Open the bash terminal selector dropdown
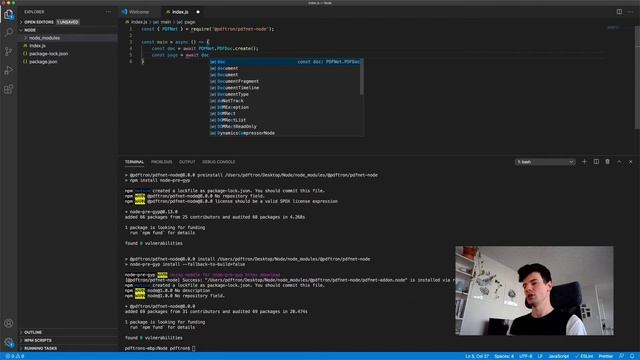 click(x=545, y=162)
